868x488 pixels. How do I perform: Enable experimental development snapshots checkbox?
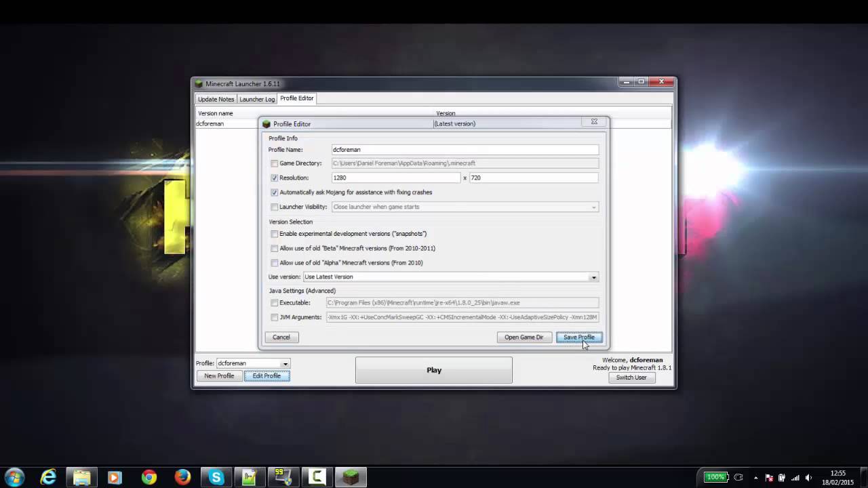(x=274, y=234)
